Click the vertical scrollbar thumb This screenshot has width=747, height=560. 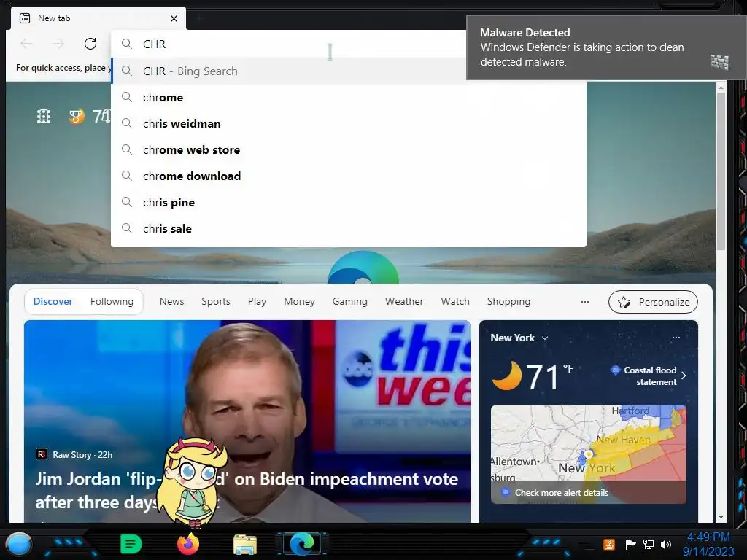click(x=721, y=171)
